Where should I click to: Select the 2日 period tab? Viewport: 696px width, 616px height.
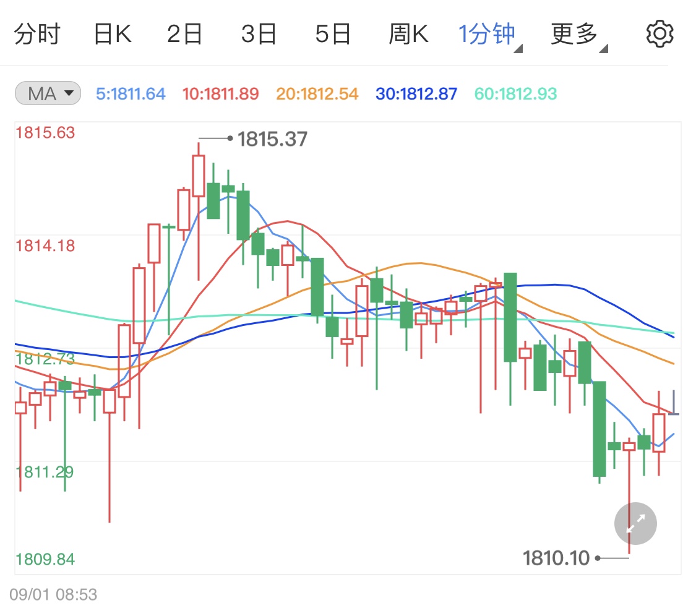pyautogui.click(x=184, y=34)
